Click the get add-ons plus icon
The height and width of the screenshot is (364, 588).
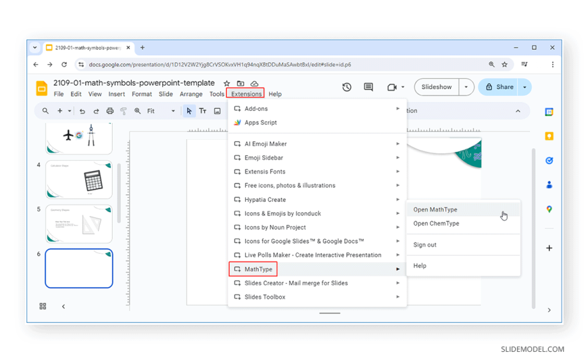click(549, 248)
